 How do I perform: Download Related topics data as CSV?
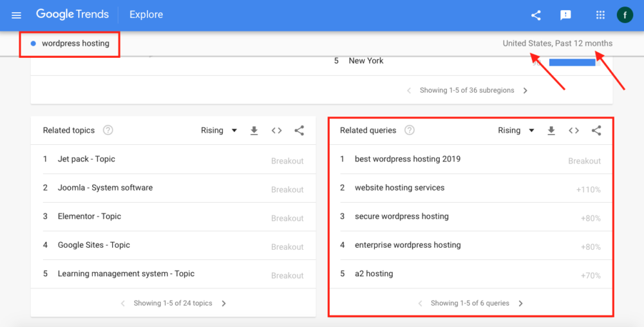[x=254, y=131]
